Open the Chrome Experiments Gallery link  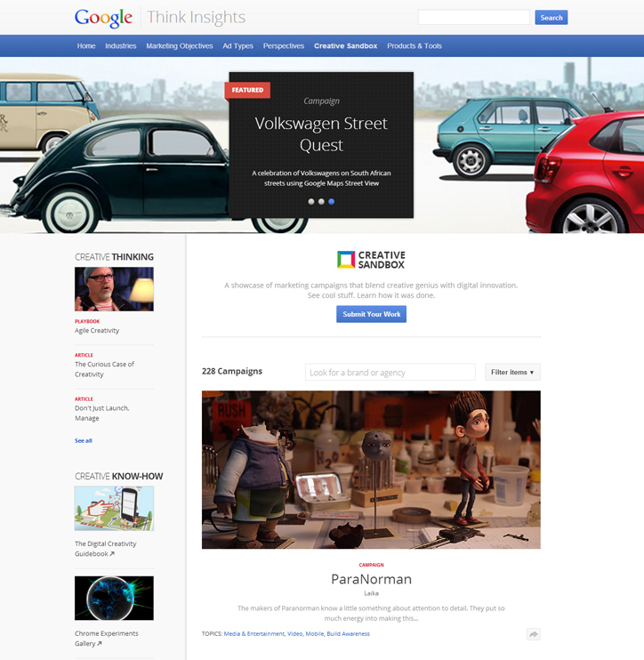[x=106, y=639]
